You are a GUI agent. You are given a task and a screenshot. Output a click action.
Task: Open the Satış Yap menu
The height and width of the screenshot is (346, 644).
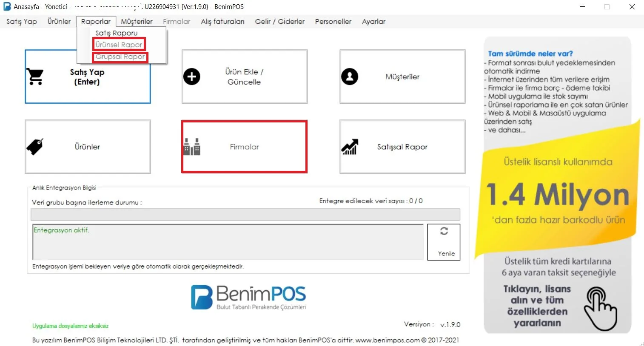click(x=22, y=21)
